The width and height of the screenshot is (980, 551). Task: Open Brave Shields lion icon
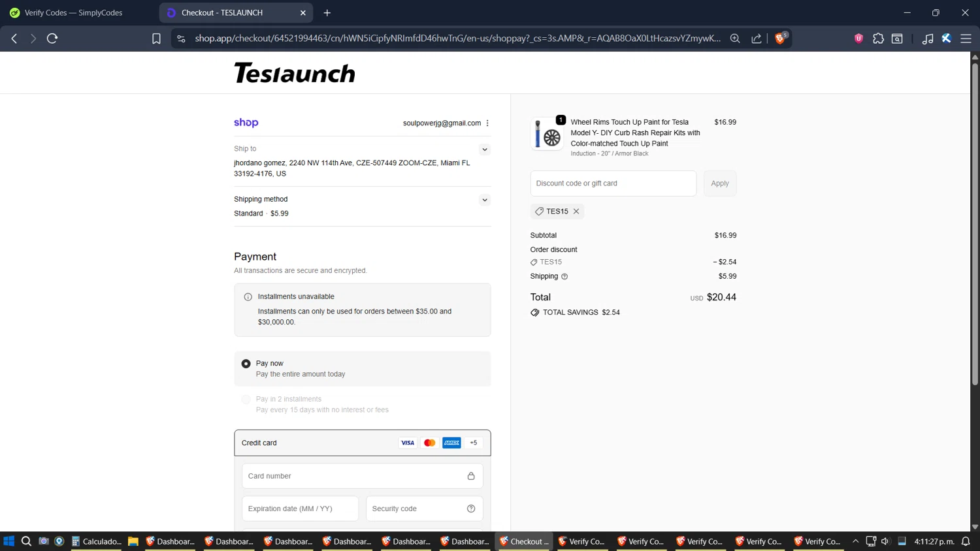780,39
